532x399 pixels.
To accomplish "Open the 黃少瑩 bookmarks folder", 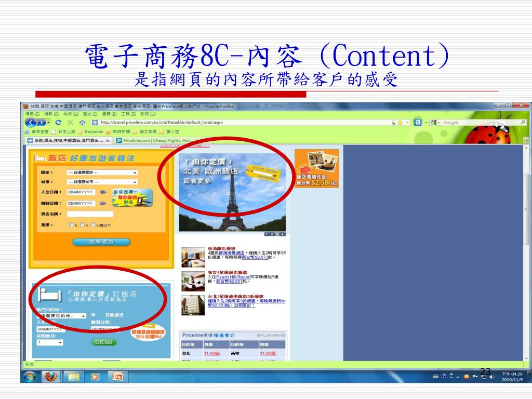I will (169, 131).
